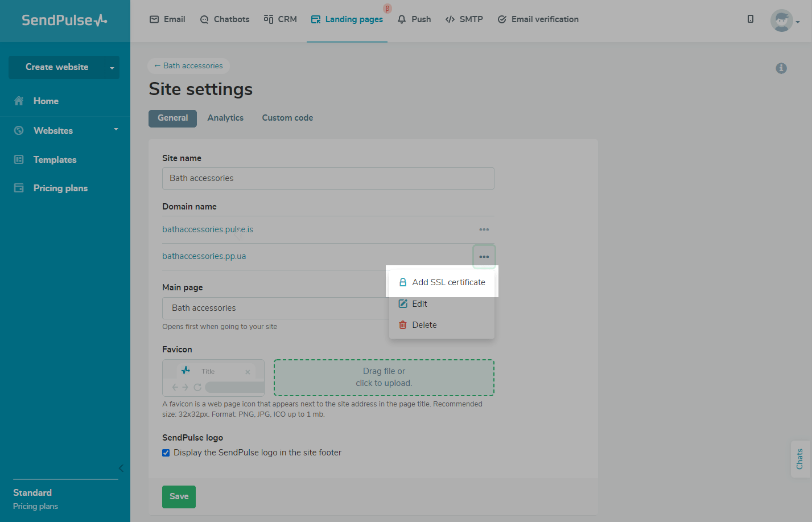812x522 pixels.
Task: Choose Edit from the domain menu
Action: [419, 304]
